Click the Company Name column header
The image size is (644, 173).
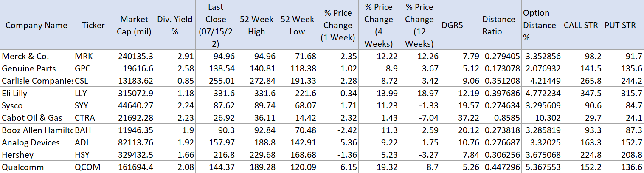pos(37,25)
